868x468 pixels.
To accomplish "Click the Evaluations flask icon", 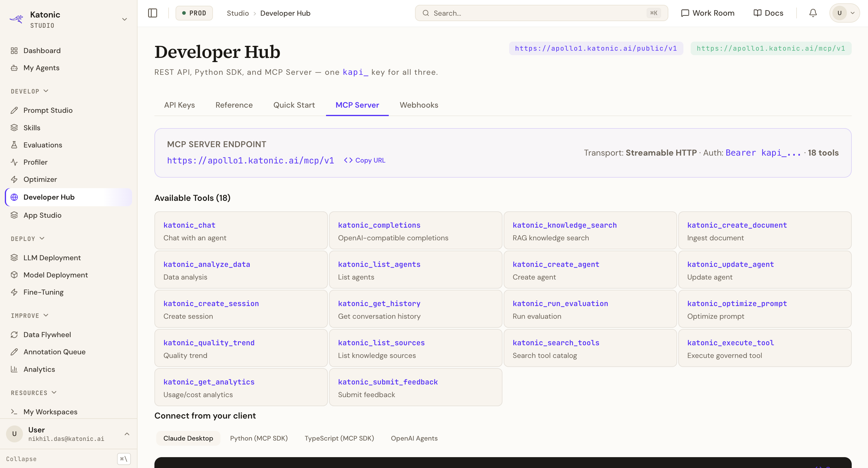I will pyautogui.click(x=14, y=145).
